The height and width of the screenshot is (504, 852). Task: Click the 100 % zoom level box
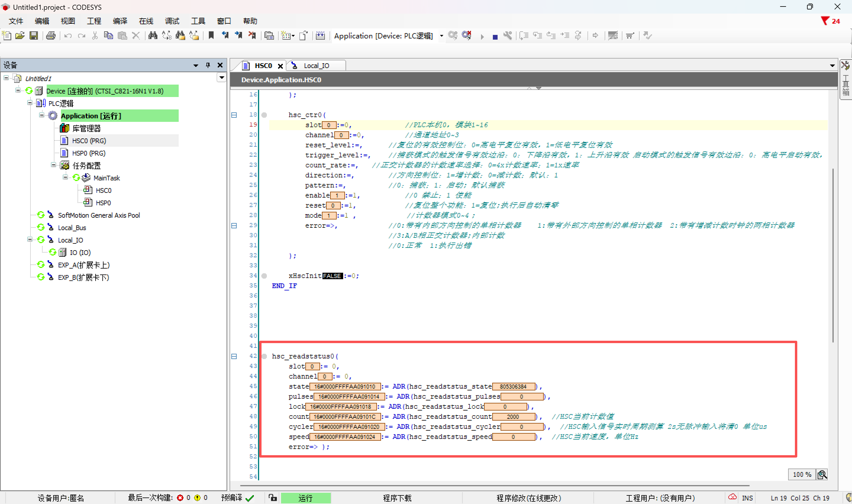pos(802,474)
